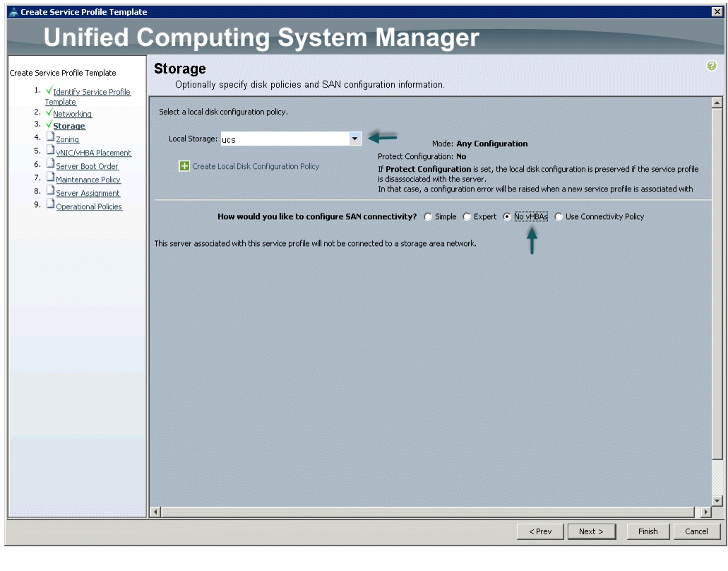Click the Protect Configuration: No text
728x571 pixels.
[422, 157]
